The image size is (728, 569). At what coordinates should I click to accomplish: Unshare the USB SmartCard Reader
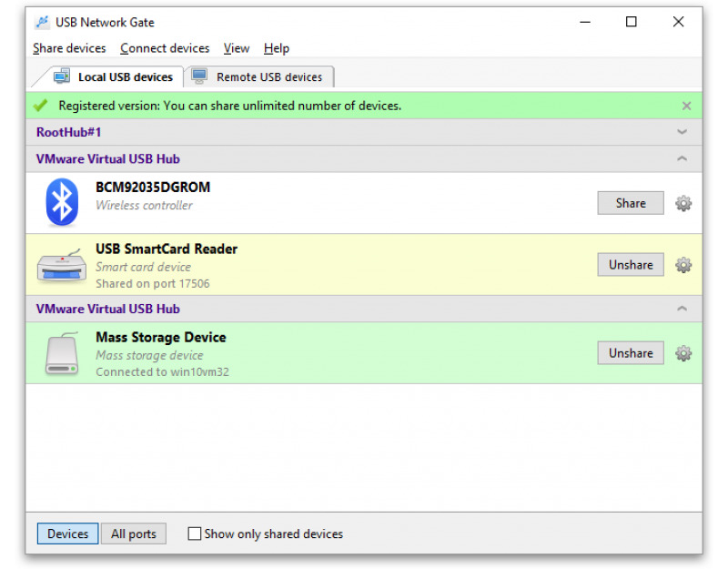pos(631,265)
